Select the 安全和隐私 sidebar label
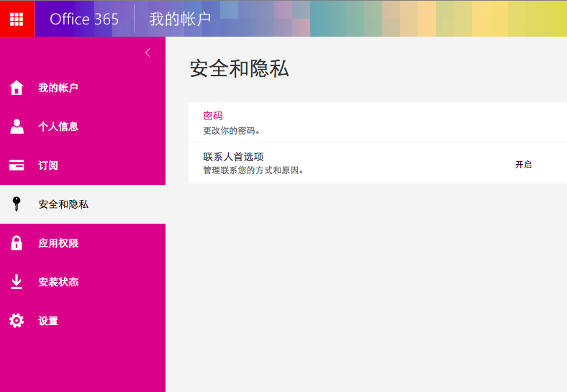This screenshot has height=392, width=567. (63, 204)
